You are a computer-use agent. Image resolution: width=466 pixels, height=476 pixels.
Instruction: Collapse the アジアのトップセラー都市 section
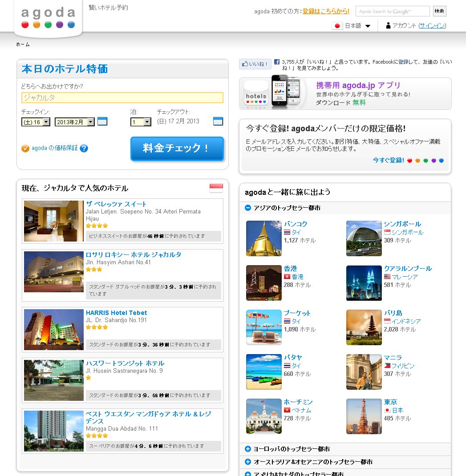pyautogui.click(x=248, y=208)
